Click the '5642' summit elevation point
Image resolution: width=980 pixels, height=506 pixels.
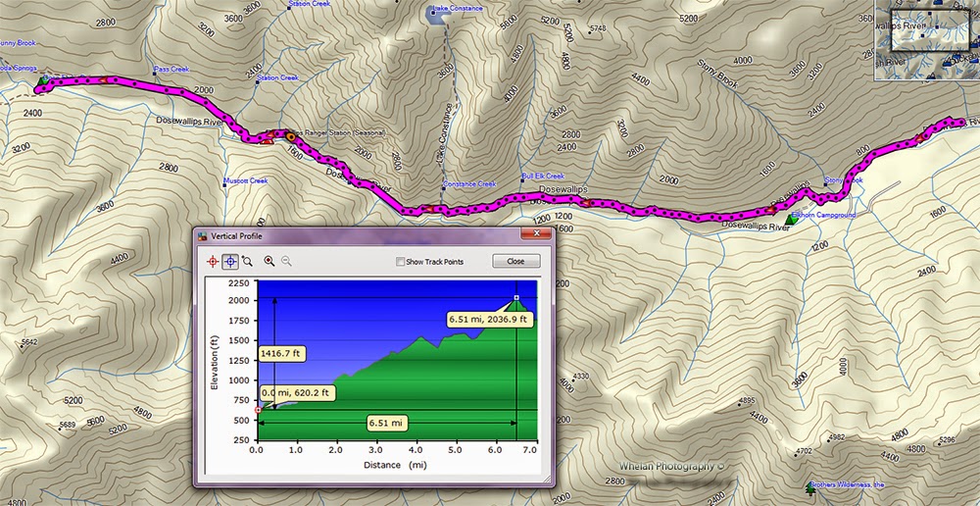28,342
